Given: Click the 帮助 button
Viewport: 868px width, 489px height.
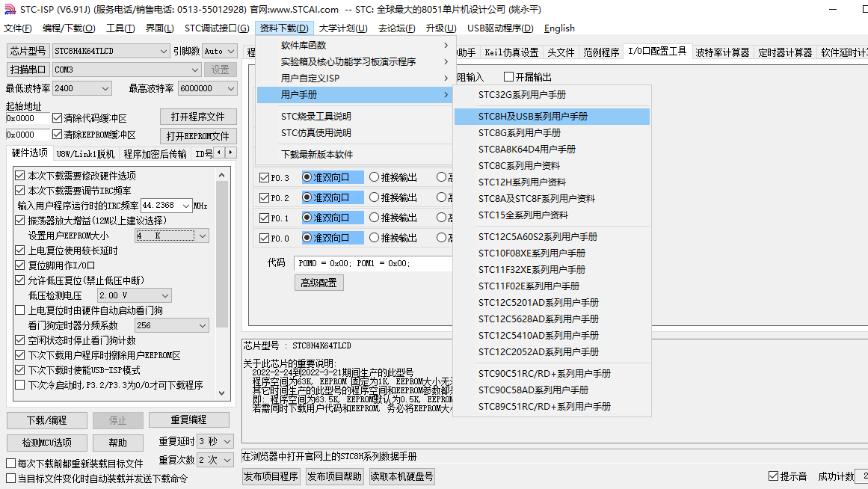Looking at the screenshot, I should [118, 443].
